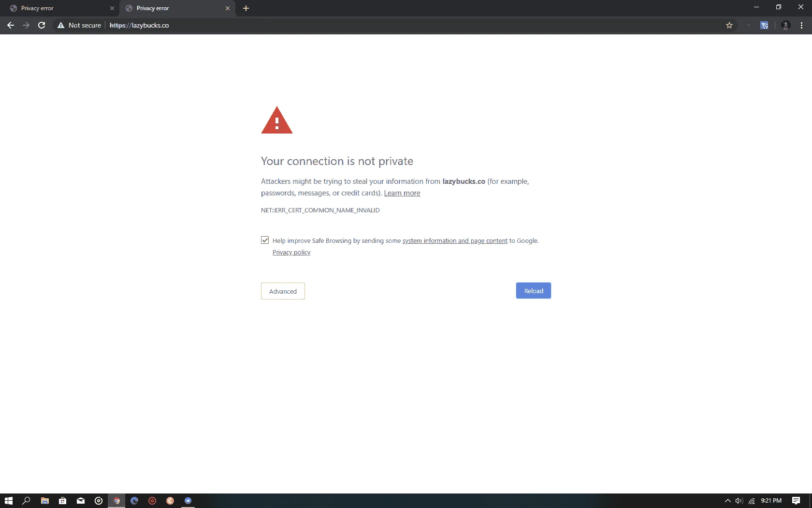Click the forward navigation arrow
Screen dimensions: 812x508
[26, 25]
